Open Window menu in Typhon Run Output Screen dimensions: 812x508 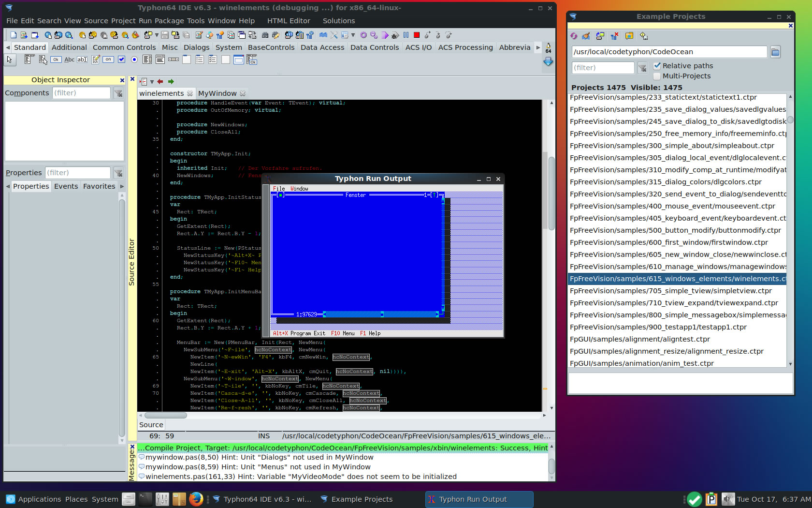(x=299, y=189)
